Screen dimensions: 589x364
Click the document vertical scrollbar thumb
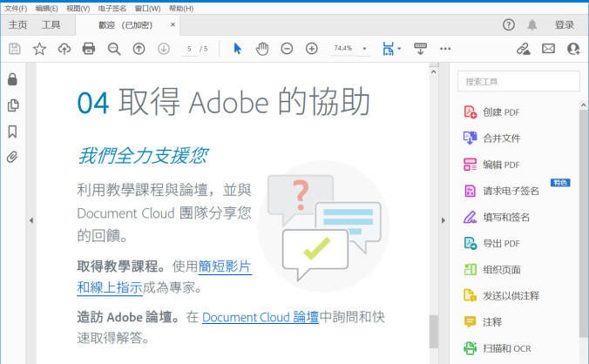point(434,332)
